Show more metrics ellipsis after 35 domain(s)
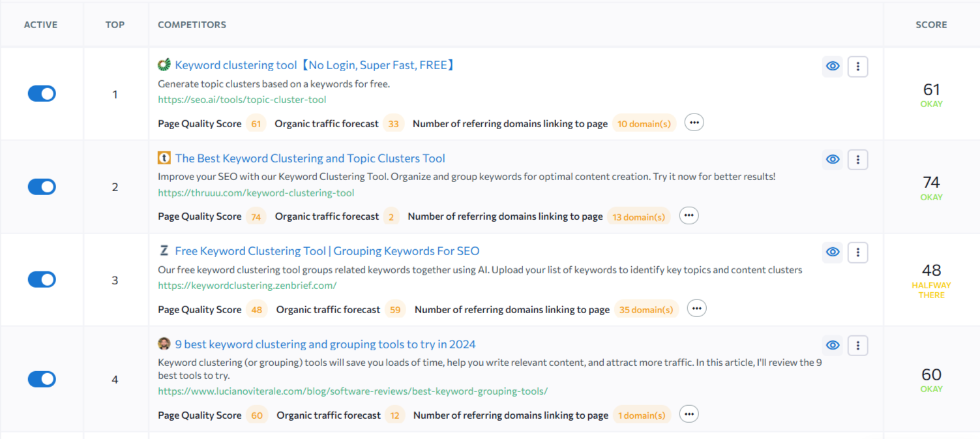 (x=697, y=309)
